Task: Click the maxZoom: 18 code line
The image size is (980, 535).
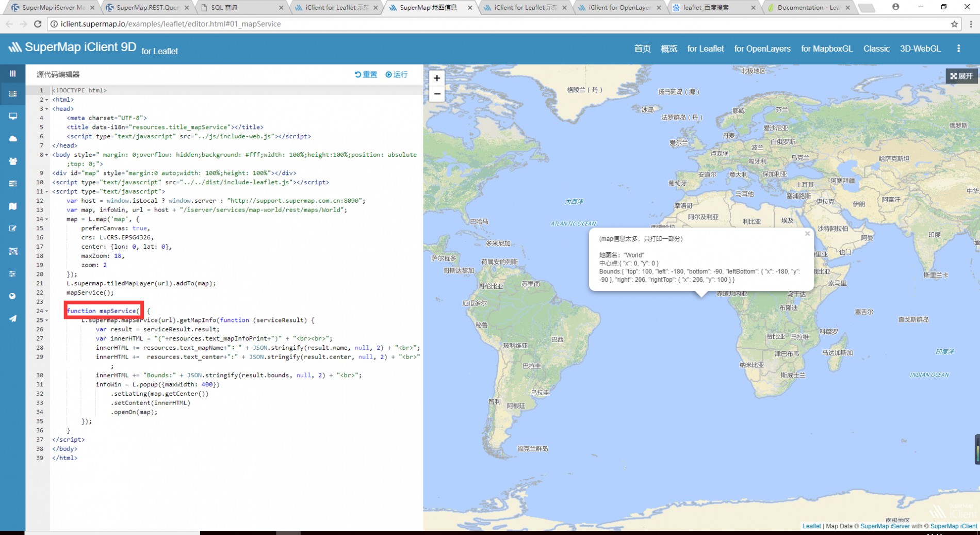Action: pos(103,256)
